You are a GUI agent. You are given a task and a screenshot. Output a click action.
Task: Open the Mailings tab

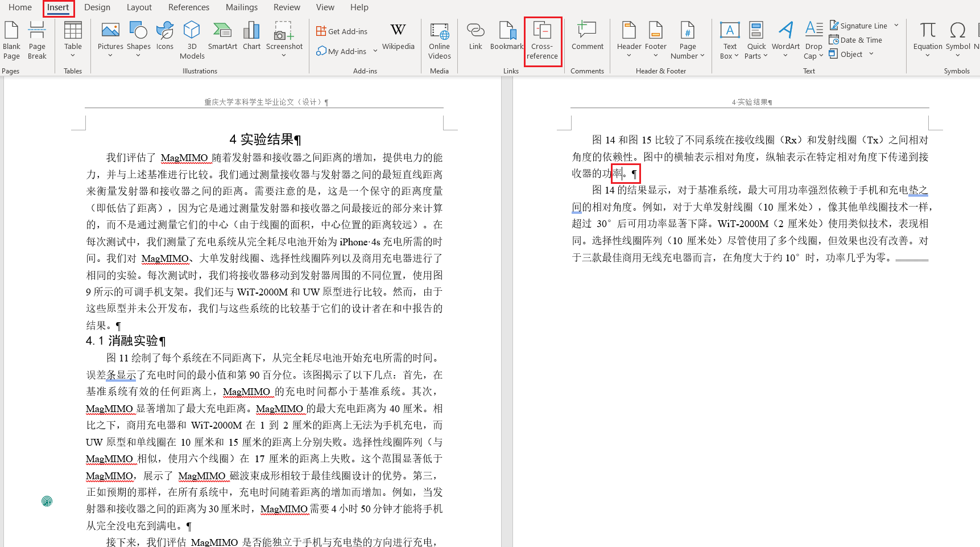click(242, 7)
